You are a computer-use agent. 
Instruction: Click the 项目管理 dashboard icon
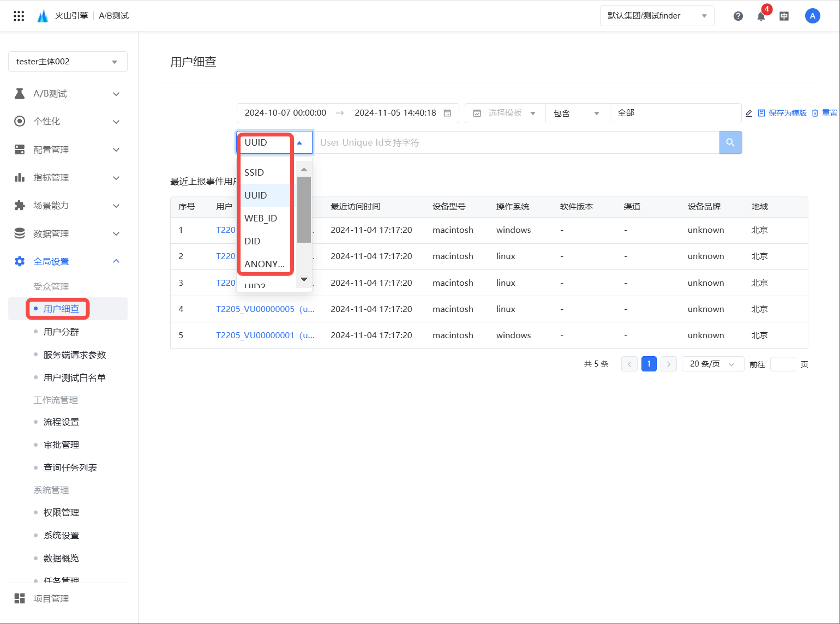click(20, 598)
